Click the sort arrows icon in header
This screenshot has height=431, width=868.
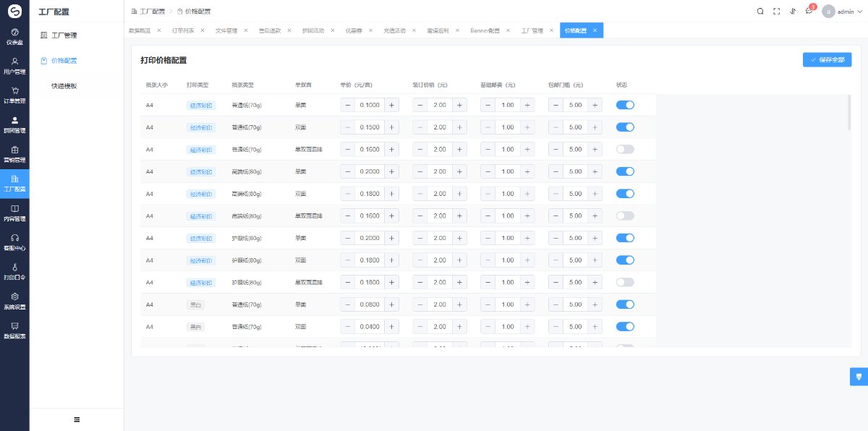tap(793, 11)
